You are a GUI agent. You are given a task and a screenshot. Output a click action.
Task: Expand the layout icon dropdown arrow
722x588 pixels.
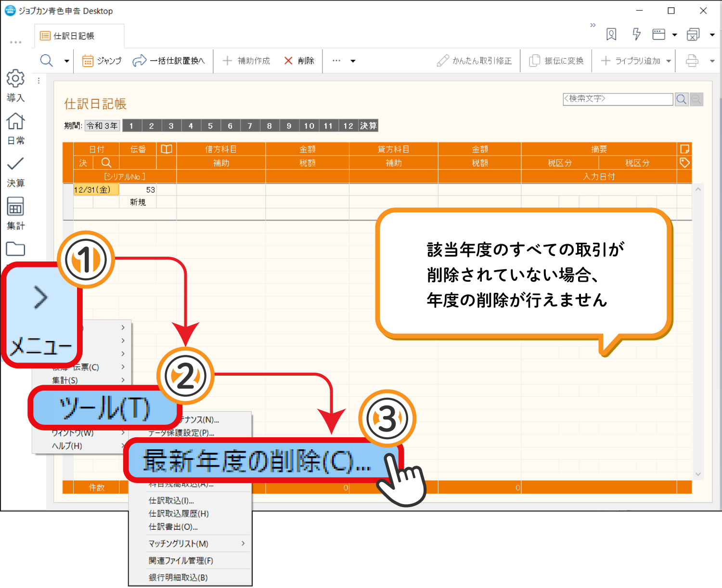[674, 35]
